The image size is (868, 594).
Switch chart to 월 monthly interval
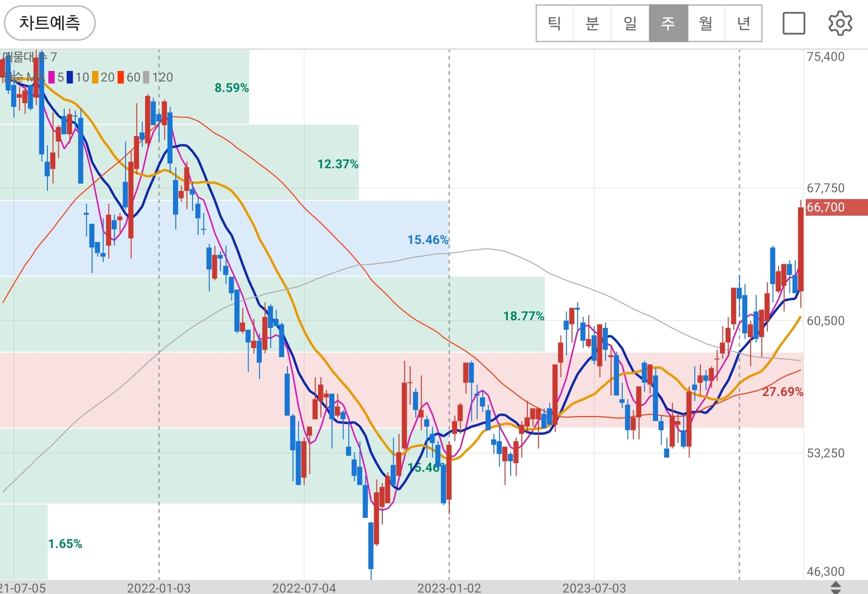tap(706, 23)
